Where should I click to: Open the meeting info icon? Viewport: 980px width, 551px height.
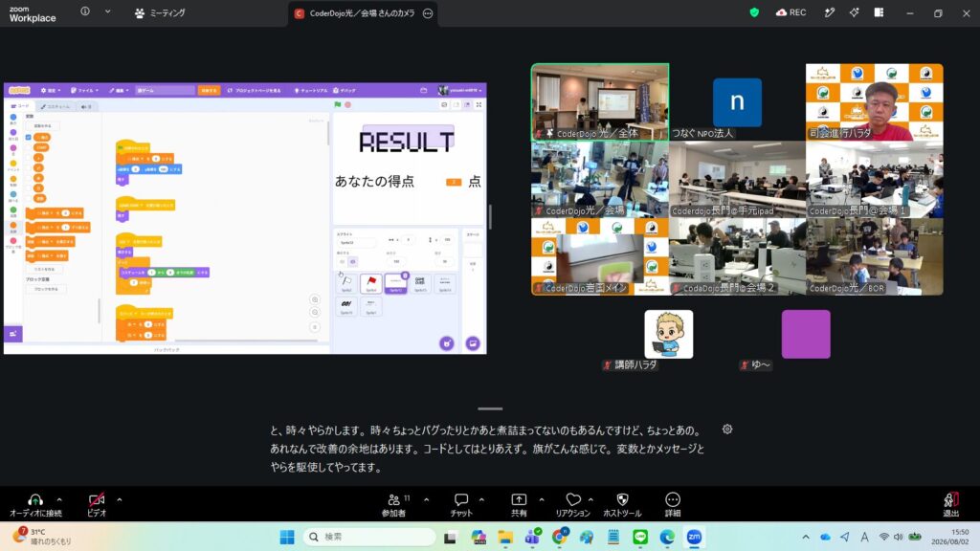point(85,11)
